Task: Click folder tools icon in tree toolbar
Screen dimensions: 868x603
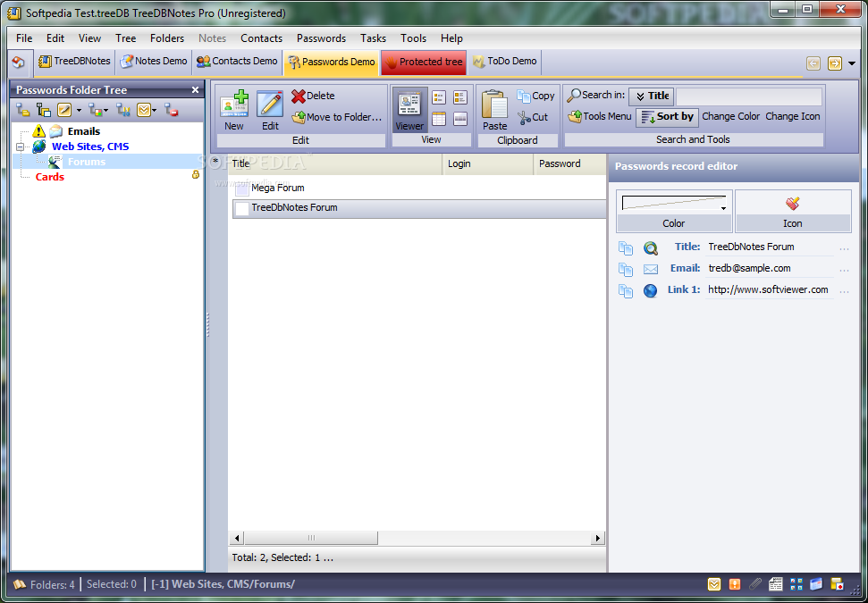Action: 122,110
